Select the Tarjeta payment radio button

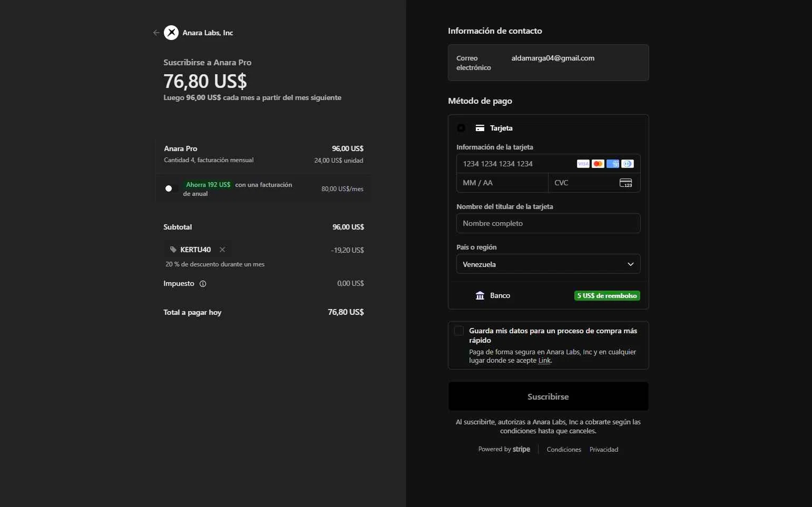pos(461,128)
